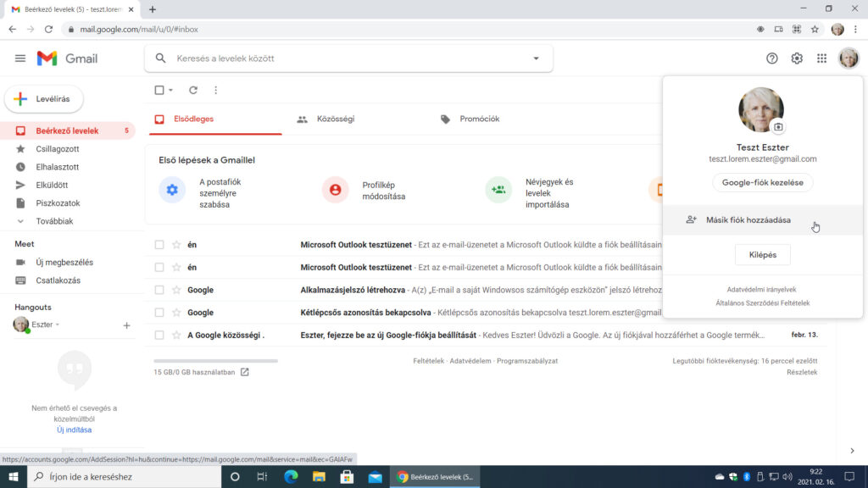Click the Kilépés sign out button

762,255
